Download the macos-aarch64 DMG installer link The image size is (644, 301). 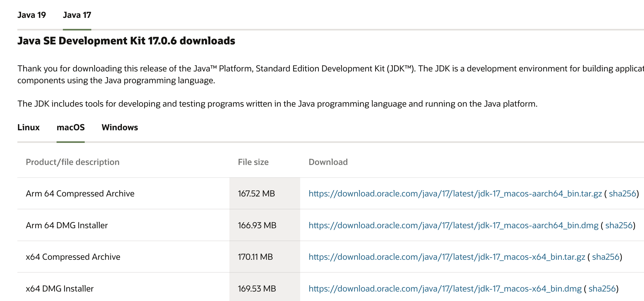(x=453, y=225)
